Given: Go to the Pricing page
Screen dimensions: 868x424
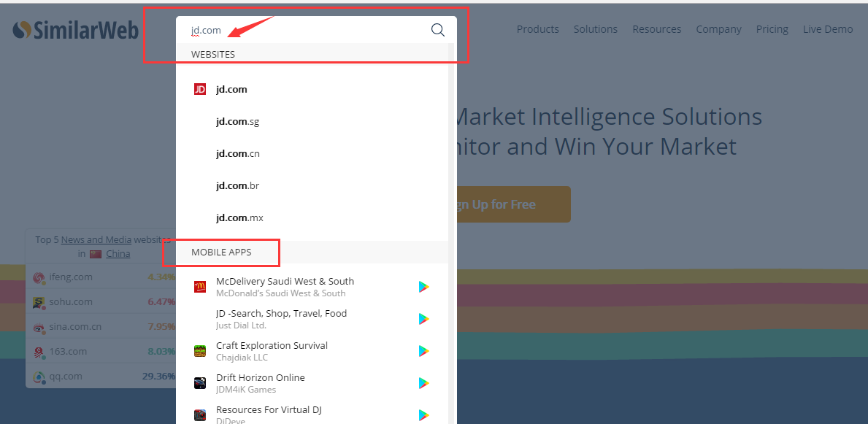Looking at the screenshot, I should click(x=772, y=29).
